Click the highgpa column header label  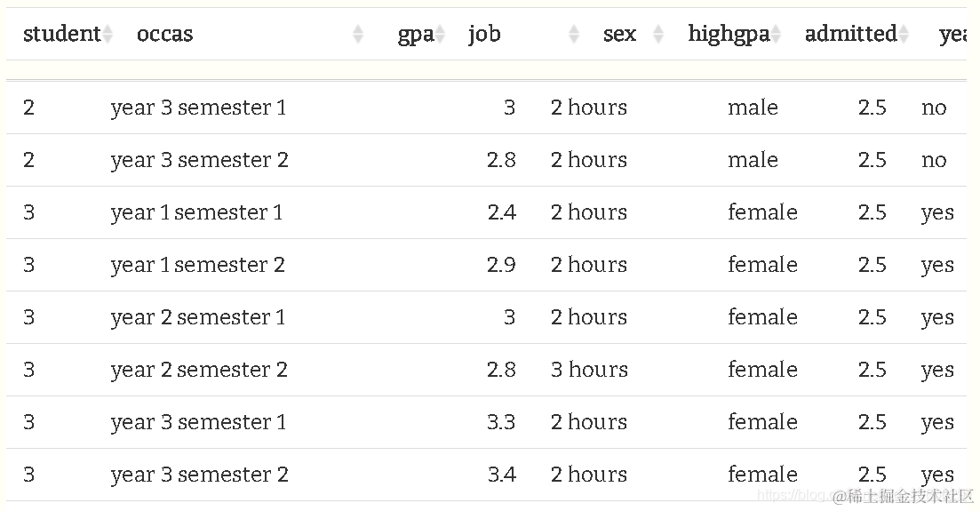(728, 35)
